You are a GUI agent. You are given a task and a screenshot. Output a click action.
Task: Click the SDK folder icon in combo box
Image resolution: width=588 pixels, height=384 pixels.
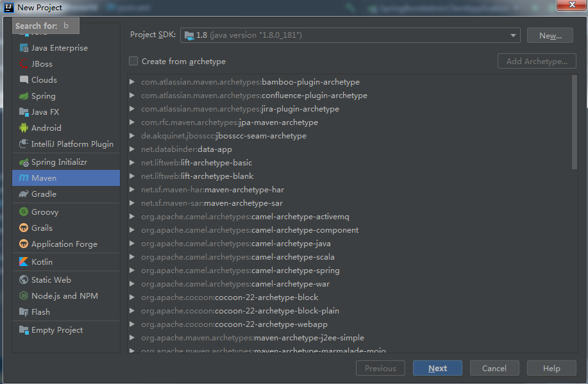point(189,36)
